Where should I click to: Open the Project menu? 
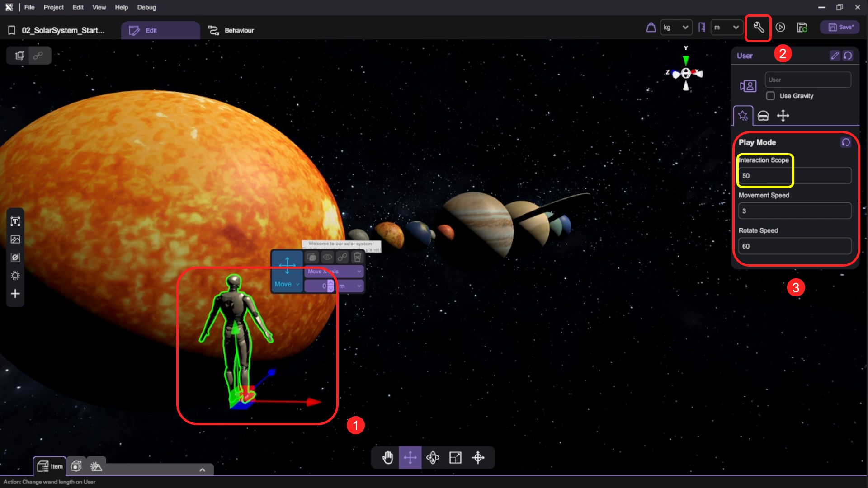coord(53,7)
